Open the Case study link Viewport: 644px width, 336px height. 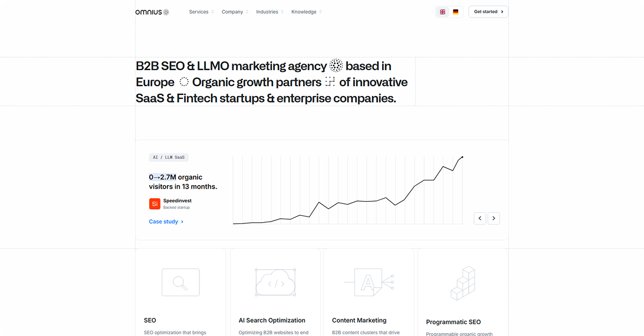pos(166,222)
